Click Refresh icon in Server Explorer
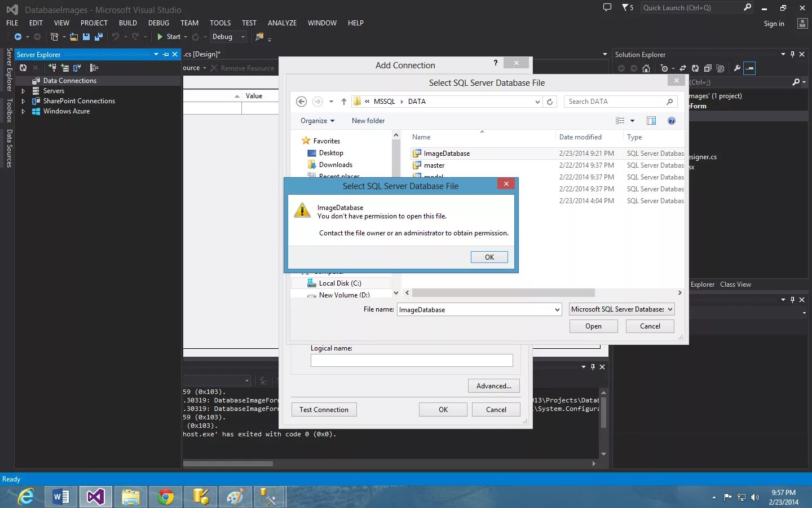Viewport: 812px width, 508px height. click(23, 68)
